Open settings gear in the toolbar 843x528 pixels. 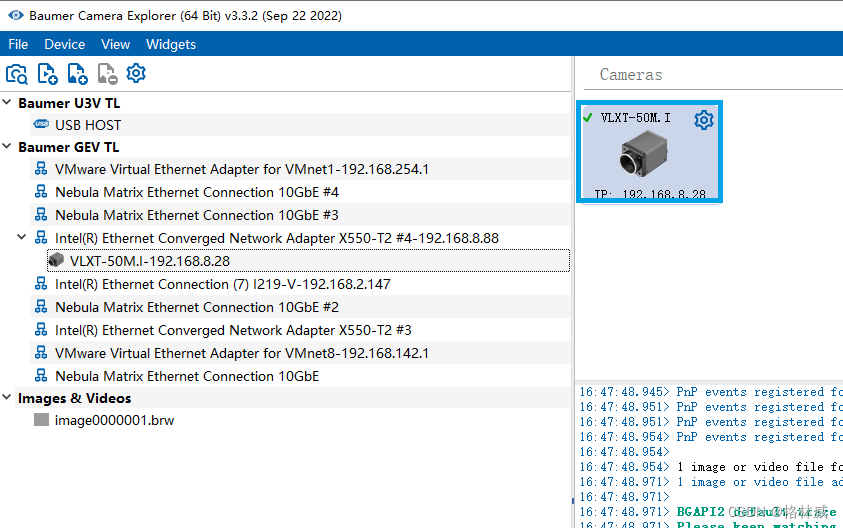(136, 73)
